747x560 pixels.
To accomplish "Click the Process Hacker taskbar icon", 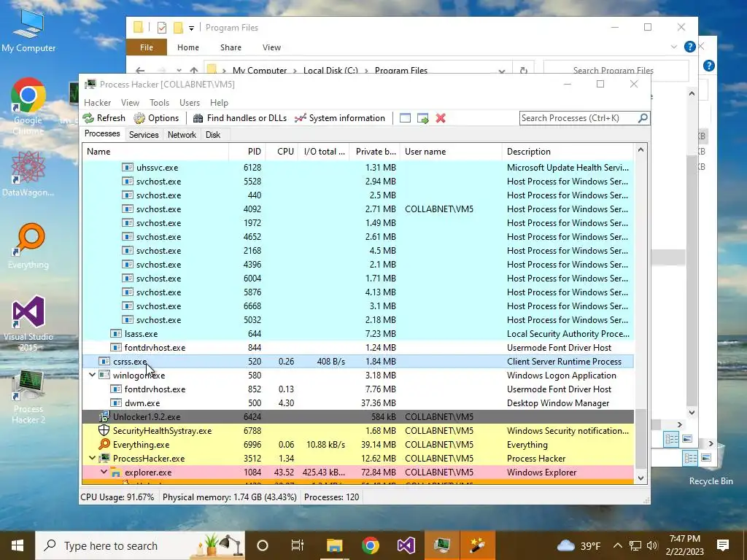I will tap(441, 545).
